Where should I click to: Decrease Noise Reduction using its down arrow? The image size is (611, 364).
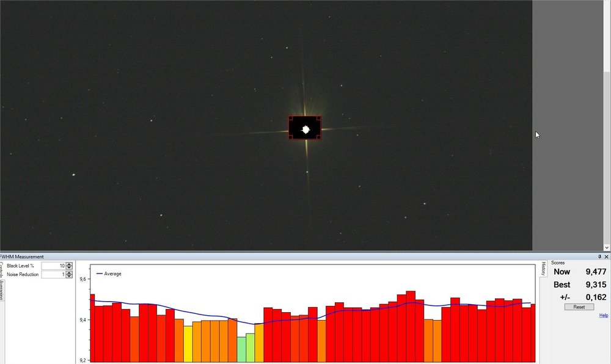[x=68, y=275]
